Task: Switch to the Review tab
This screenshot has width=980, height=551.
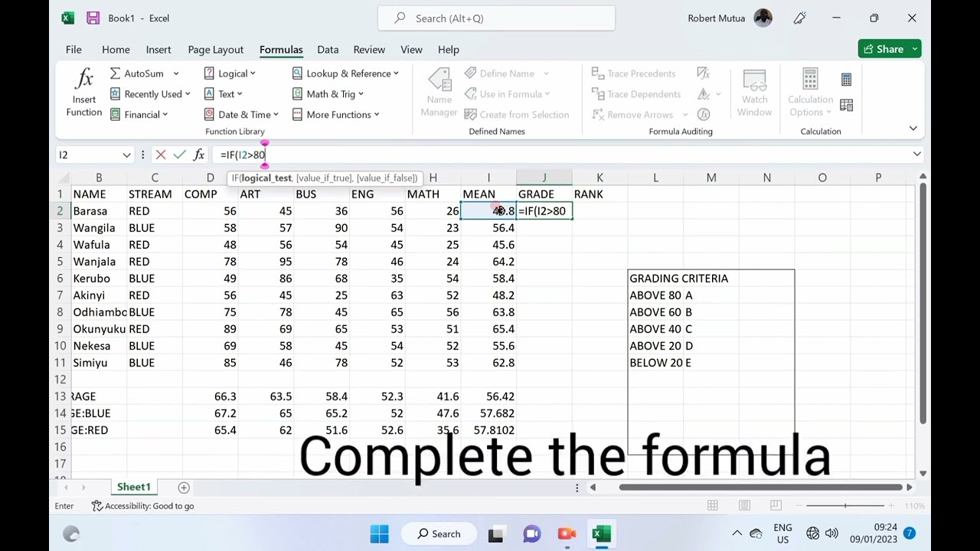Action: [369, 50]
